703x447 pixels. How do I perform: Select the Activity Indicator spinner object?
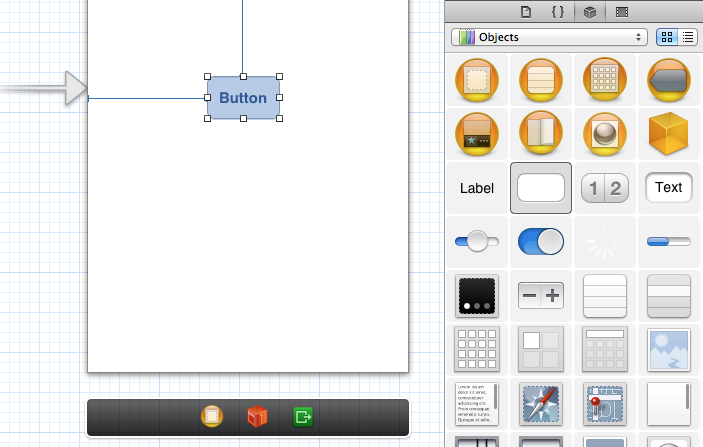pyautogui.click(x=605, y=242)
